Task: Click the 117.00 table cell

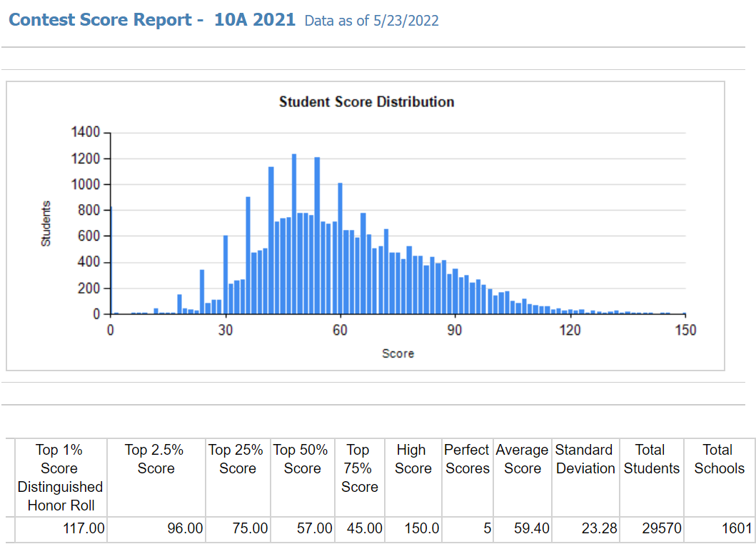Action: pos(60,528)
